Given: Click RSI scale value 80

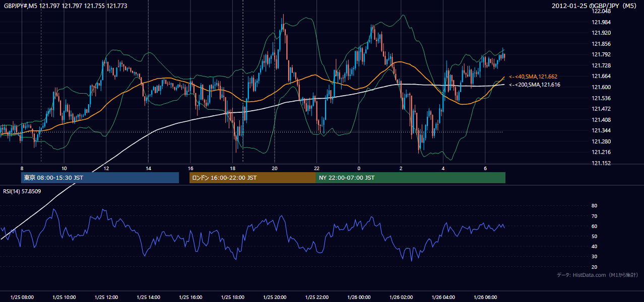Looking at the screenshot, I should click(x=595, y=206).
